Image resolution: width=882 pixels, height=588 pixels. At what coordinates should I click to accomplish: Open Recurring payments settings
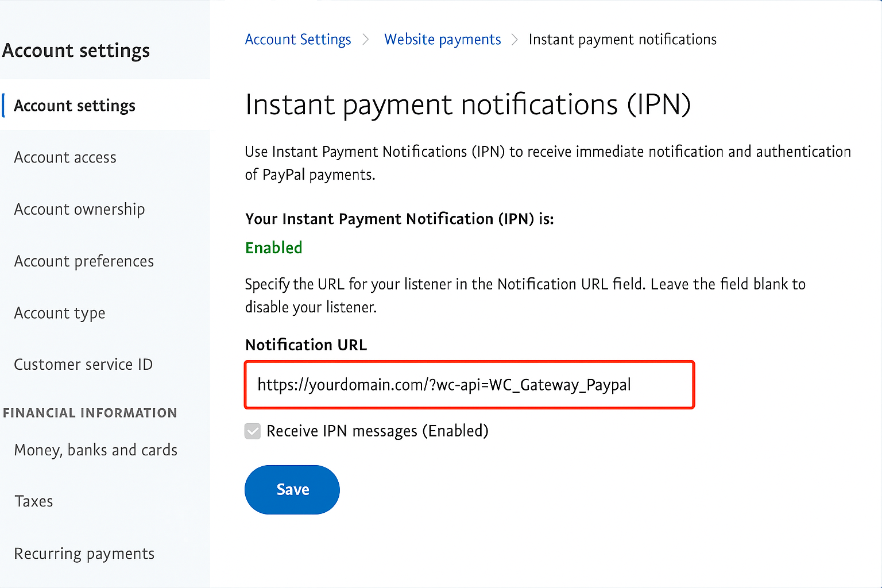[x=84, y=553]
